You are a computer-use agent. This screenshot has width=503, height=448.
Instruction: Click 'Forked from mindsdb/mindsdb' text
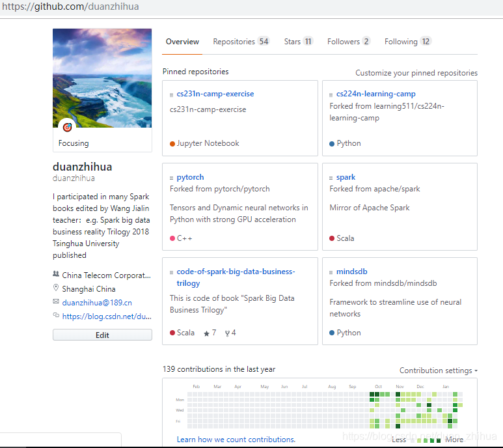(x=383, y=283)
